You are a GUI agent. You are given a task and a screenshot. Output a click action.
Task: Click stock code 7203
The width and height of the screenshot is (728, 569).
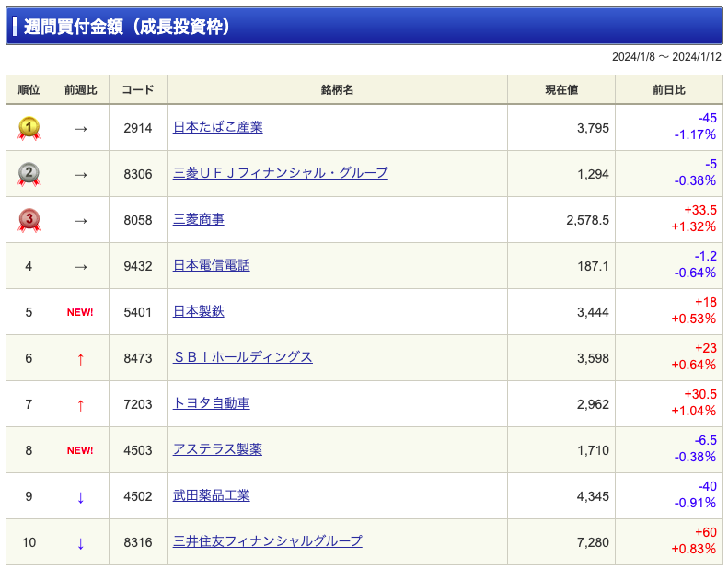tap(138, 404)
